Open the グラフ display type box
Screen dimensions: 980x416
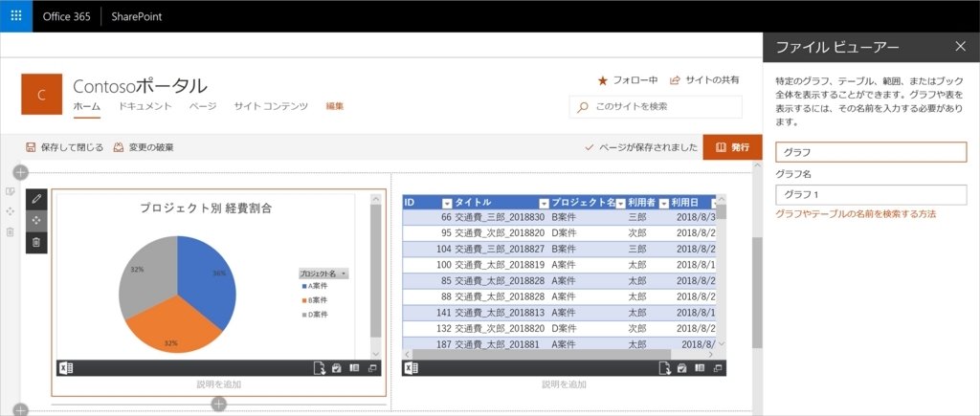[x=871, y=152]
